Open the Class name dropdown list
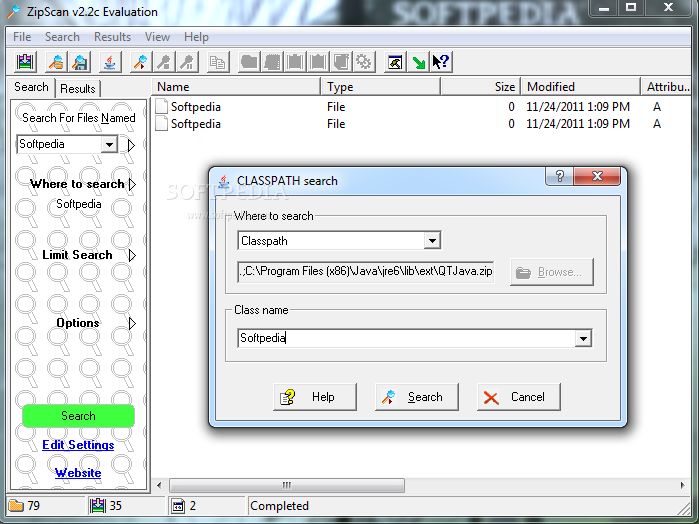Image resolution: width=699 pixels, height=524 pixels. pyautogui.click(x=583, y=338)
